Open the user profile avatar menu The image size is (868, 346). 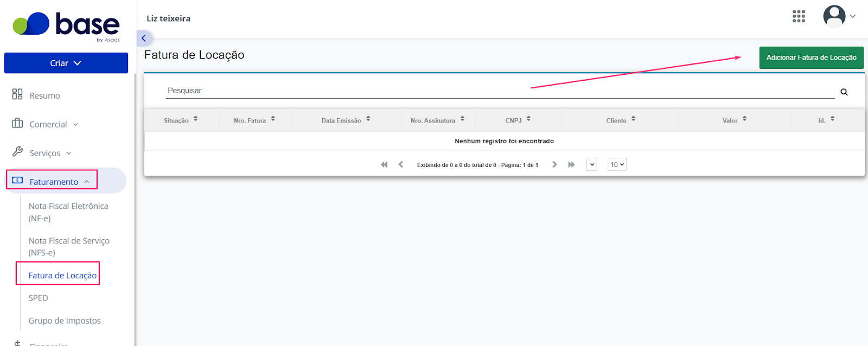coord(834,16)
